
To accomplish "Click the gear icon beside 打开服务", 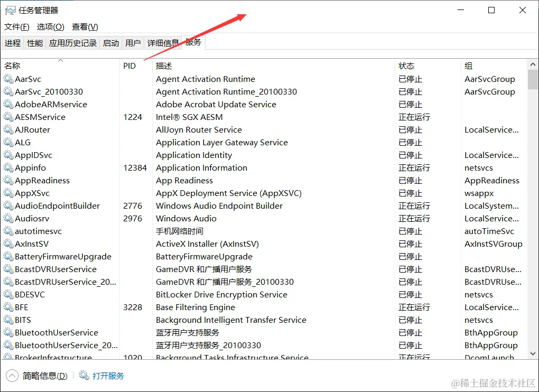I will pyautogui.click(x=84, y=375).
